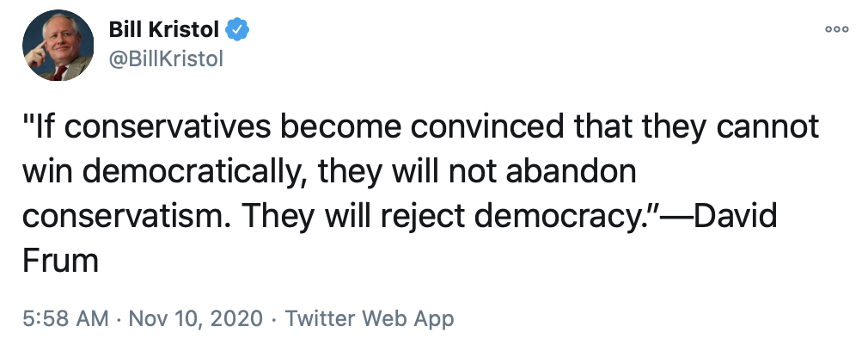Click the "Nov 10, 2020" date
868x351 pixels.
(x=193, y=319)
